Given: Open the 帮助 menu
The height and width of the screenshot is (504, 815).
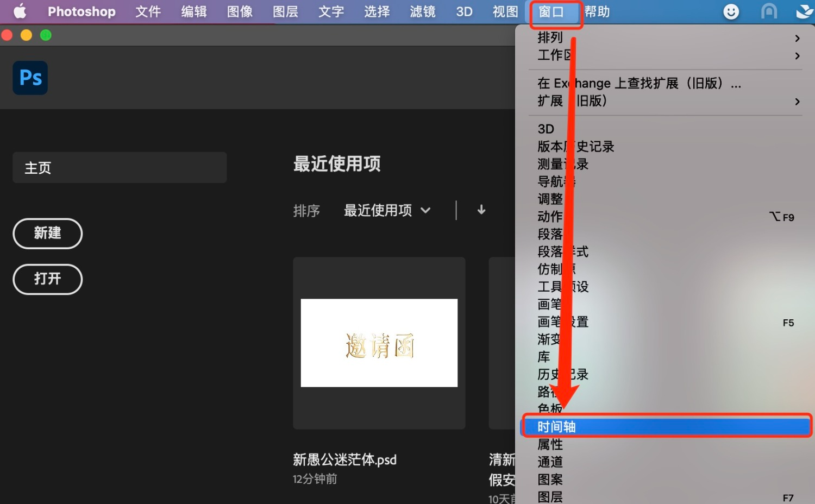Looking at the screenshot, I should pyautogui.click(x=597, y=11).
